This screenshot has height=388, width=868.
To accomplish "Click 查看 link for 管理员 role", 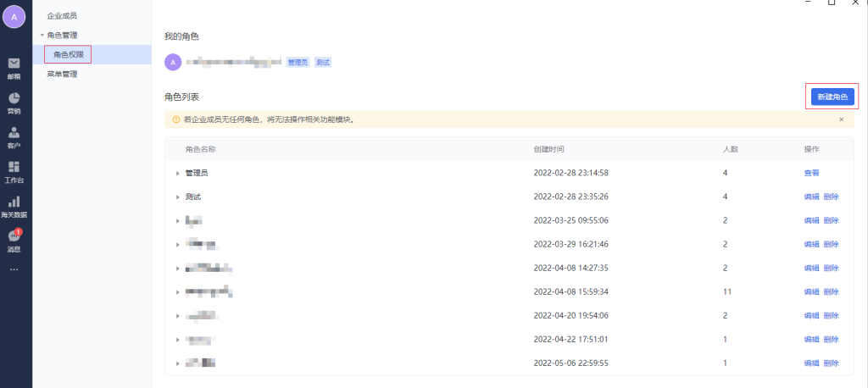I will pos(811,173).
